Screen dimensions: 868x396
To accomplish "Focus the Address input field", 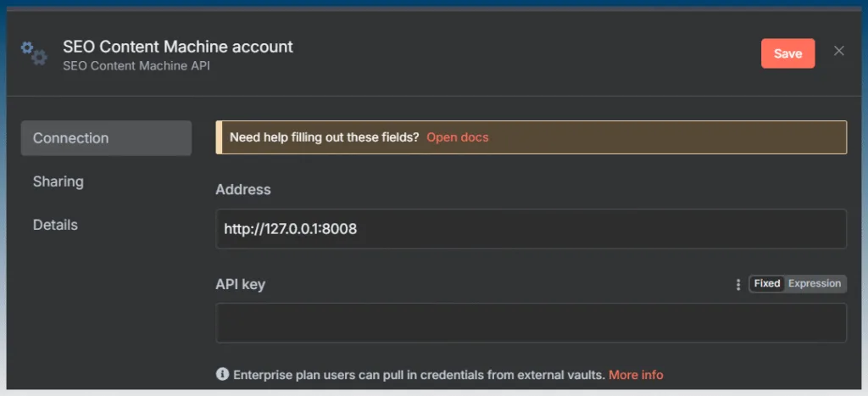I will point(531,229).
